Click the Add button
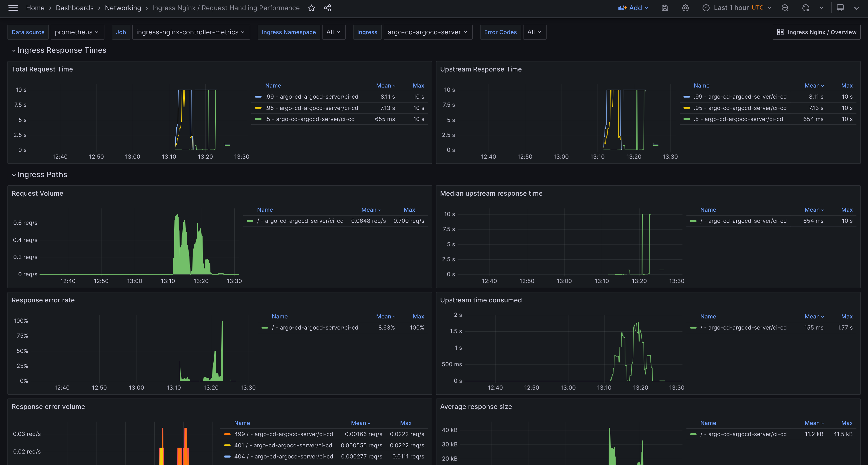This screenshot has height=465, width=868. [x=633, y=8]
